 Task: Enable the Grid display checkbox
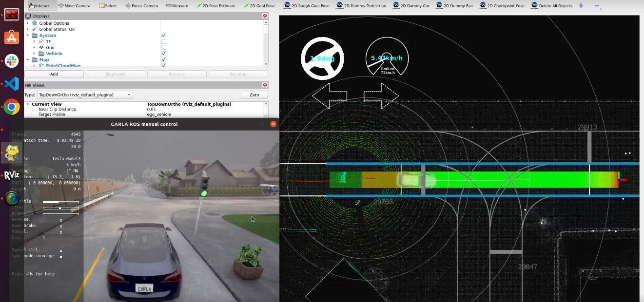pos(163,47)
